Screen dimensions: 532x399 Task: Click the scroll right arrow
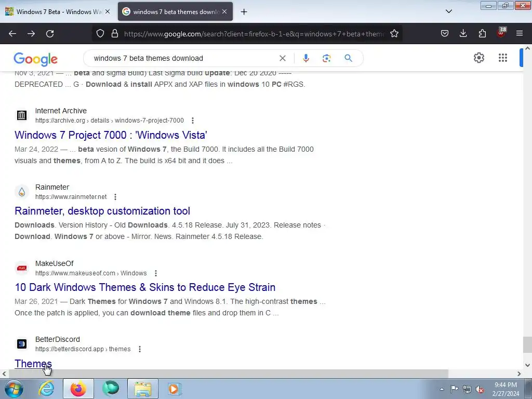(x=519, y=374)
